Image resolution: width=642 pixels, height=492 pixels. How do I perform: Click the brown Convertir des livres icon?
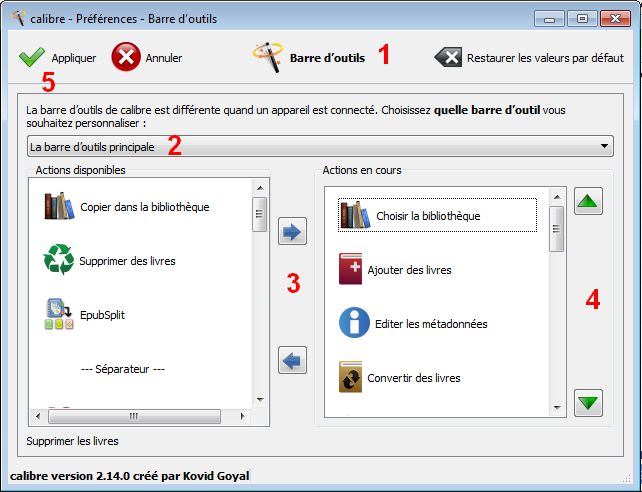click(350, 377)
